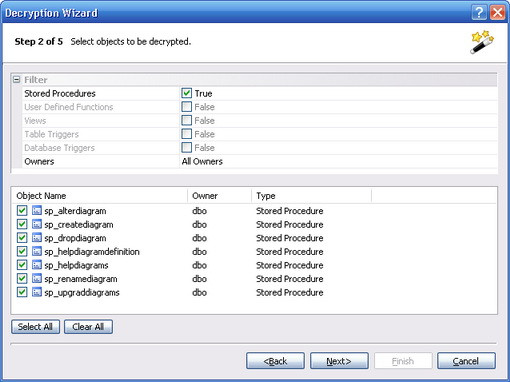Click the Clear All button
This screenshot has height=382, width=510.
(x=88, y=327)
